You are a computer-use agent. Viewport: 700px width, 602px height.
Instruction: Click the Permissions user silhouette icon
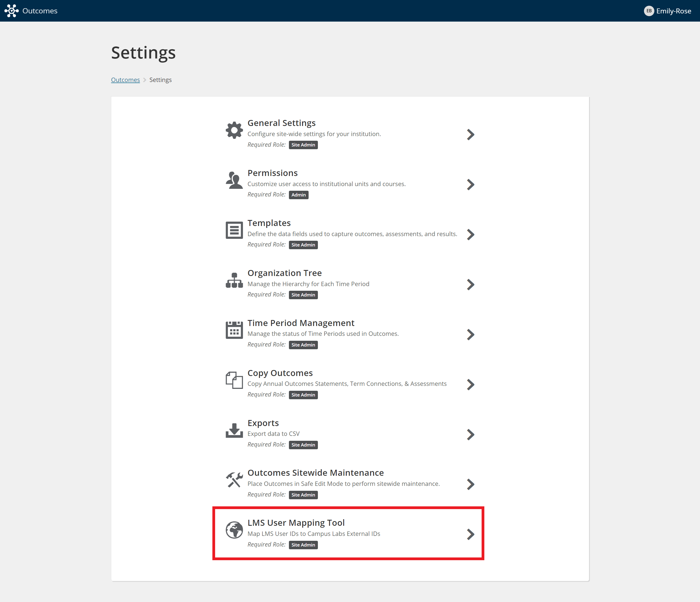click(x=234, y=180)
